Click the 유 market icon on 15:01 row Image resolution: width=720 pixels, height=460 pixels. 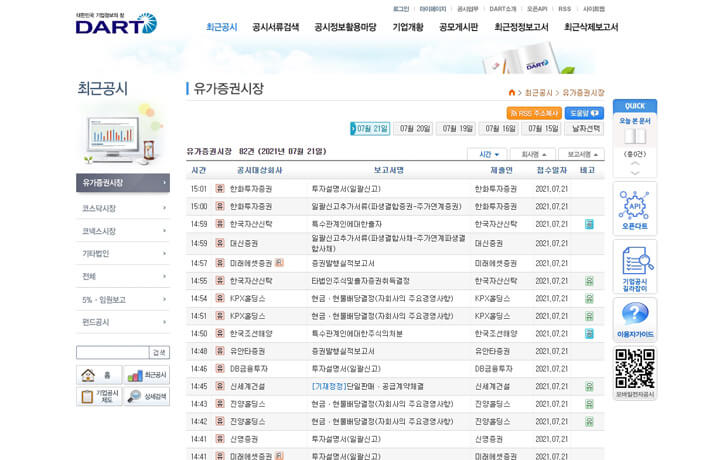[x=220, y=189]
